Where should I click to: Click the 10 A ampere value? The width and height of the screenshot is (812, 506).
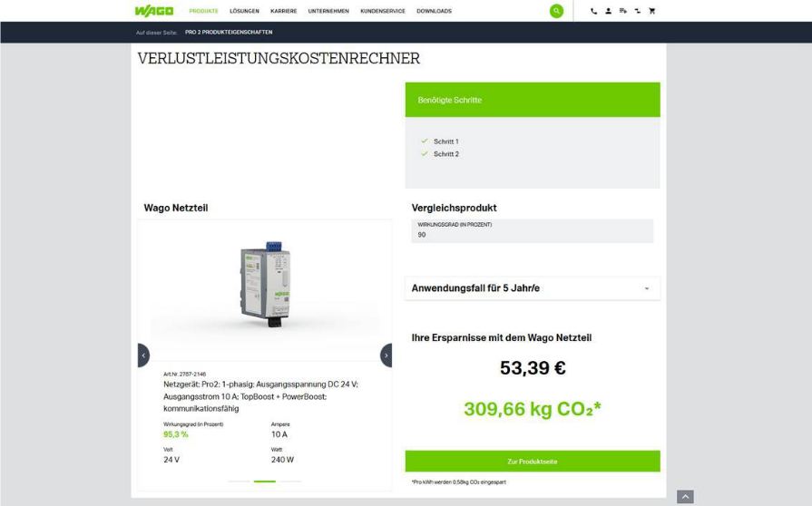[x=279, y=434]
